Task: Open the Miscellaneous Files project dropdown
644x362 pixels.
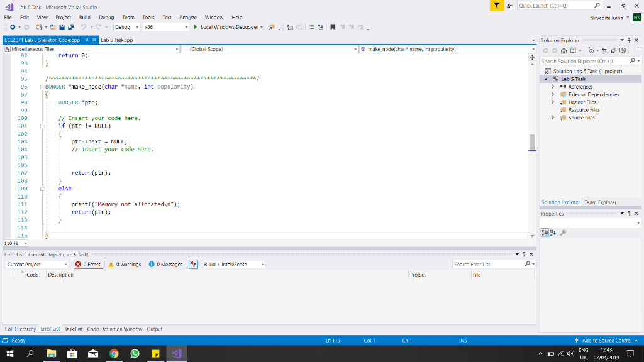Action: click(x=92, y=49)
